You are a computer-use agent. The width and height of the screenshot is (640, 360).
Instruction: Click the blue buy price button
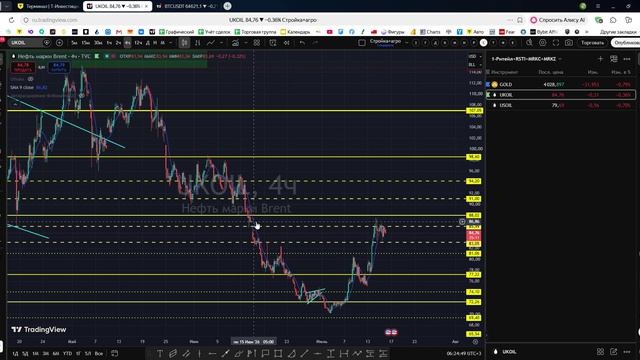pyautogui.click(x=59, y=67)
